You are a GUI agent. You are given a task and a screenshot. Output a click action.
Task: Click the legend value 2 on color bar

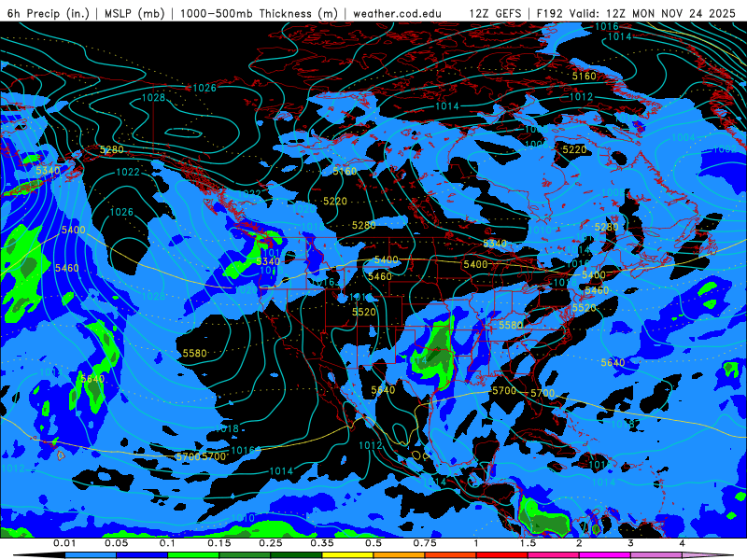point(579,543)
